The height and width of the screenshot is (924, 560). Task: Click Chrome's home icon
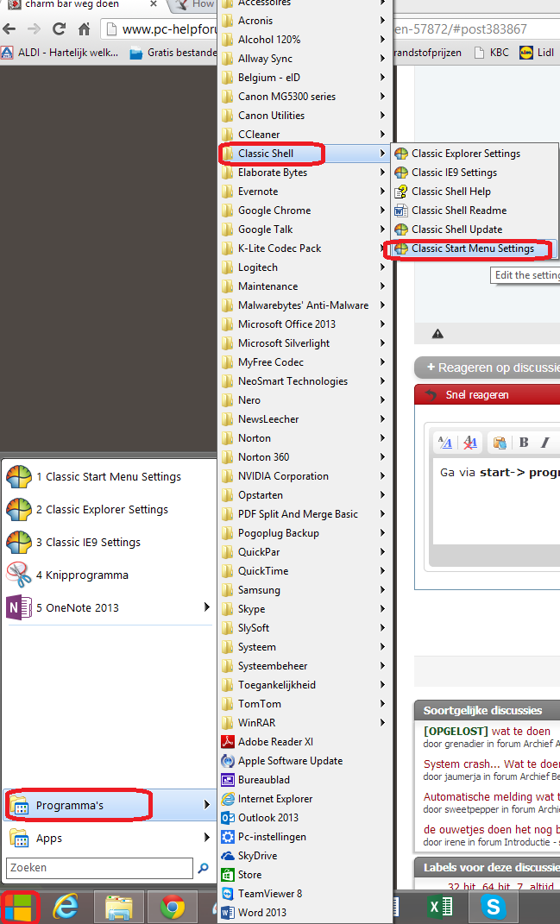tap(85, 28)
